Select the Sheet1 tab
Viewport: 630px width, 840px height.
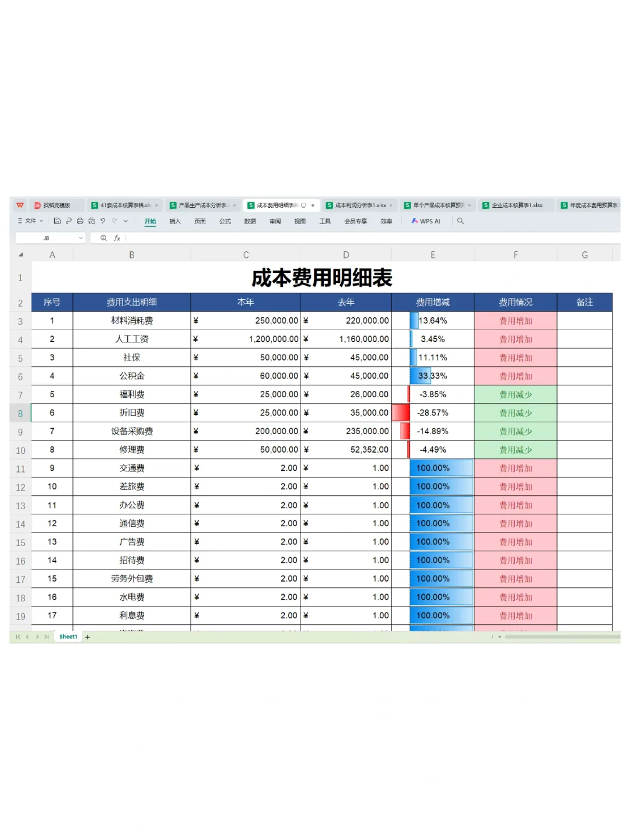coord(68,637)
